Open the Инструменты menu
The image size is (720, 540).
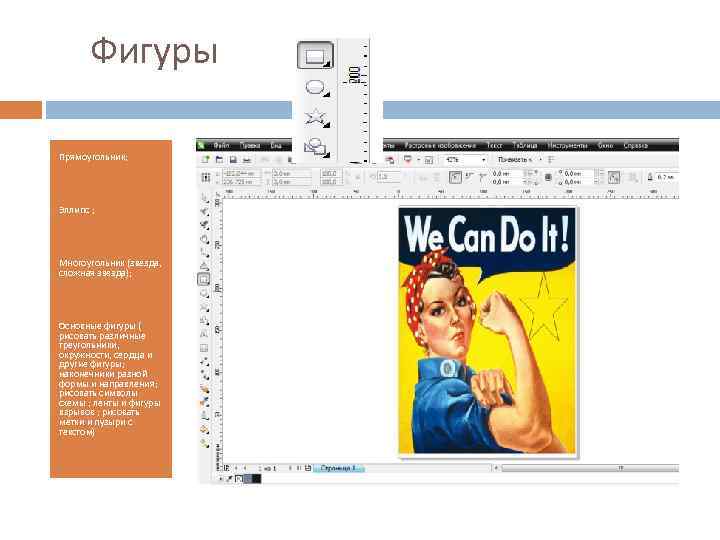[568, 145]
